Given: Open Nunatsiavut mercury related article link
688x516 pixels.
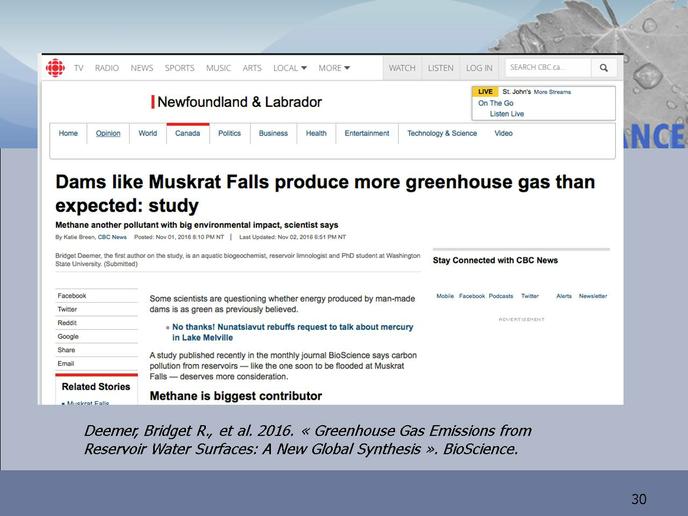Looking at the screenshot, I should pos(292,332).
